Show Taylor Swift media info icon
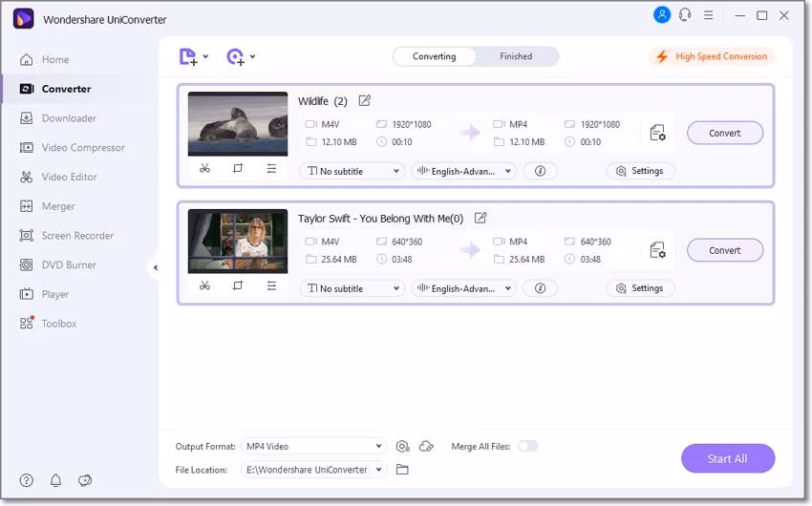The height and width of the screenshot is (506, 812). pos(540,288)
